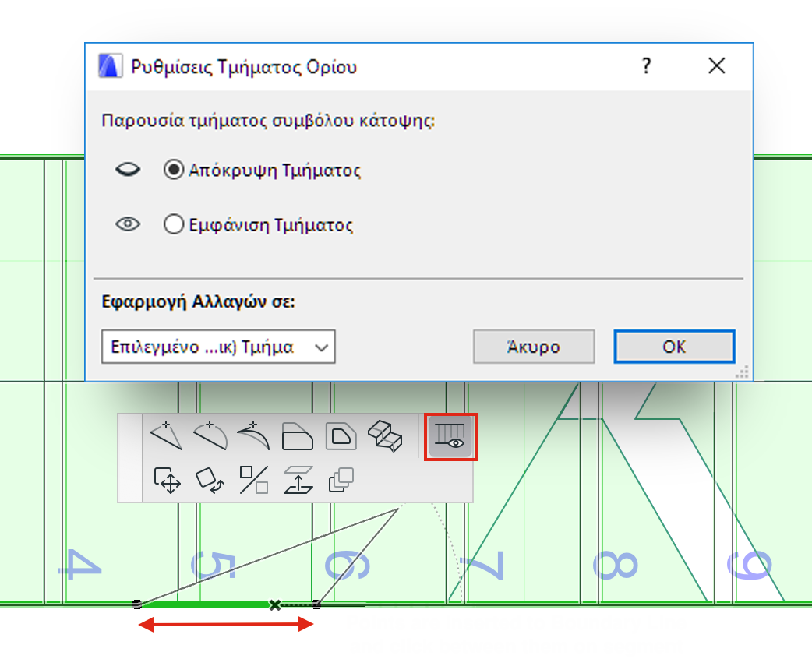Pick the Edit Segment Using Tangent icon
This screenshot has height=659, width=812.
(252, 436)
